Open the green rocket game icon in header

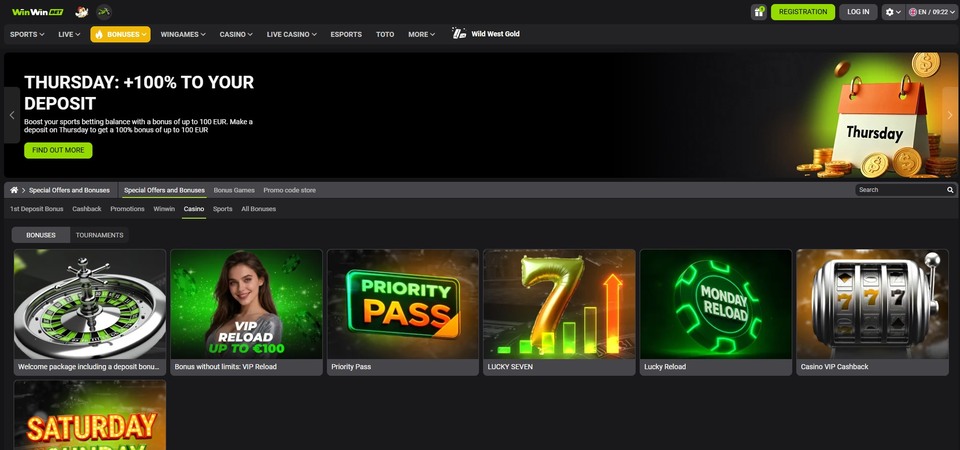click(104, 12)
